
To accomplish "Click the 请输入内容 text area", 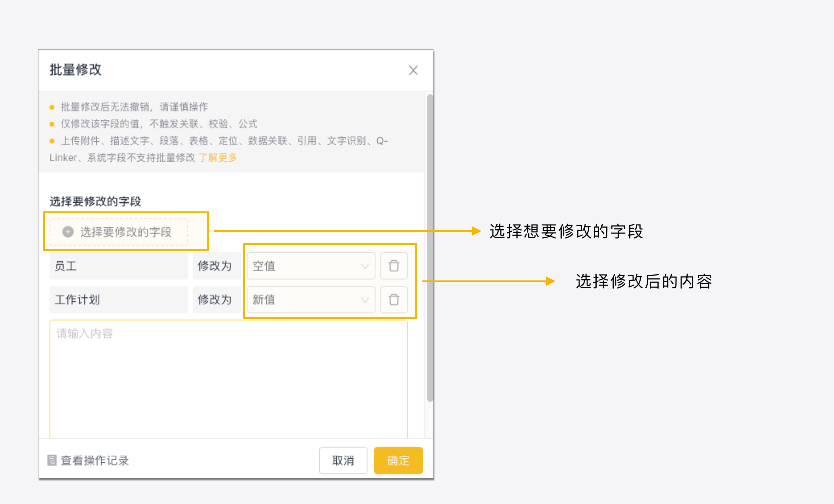I will coord(228,379).
